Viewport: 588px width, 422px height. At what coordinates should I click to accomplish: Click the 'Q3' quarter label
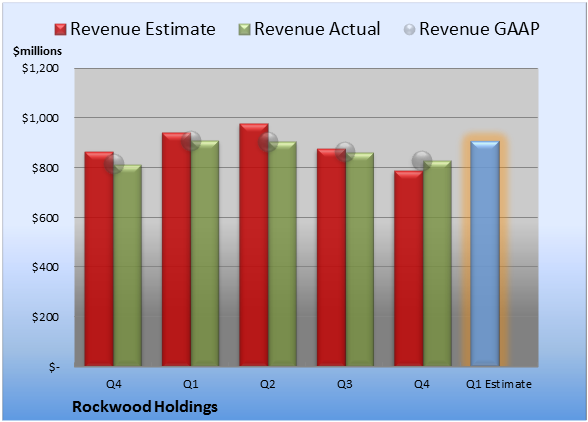point(345,384)
